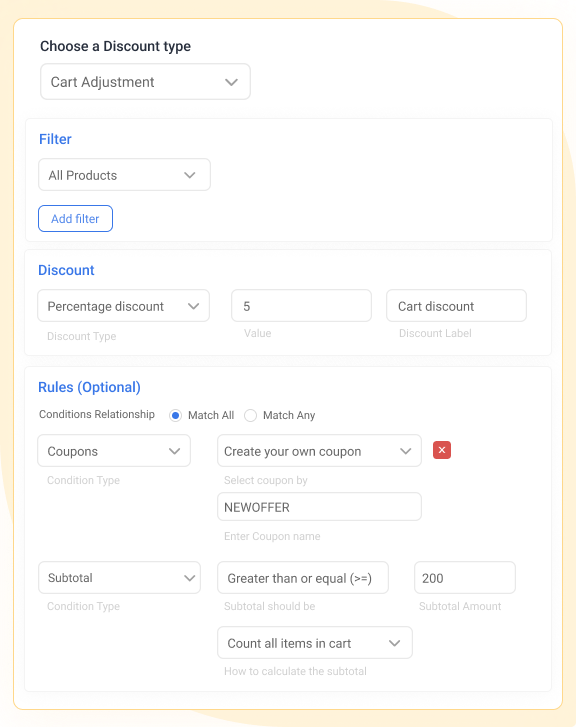Remove the Coupons condition with red X
Viewport: 576px width, 727px height.
(x=442, y=450)
